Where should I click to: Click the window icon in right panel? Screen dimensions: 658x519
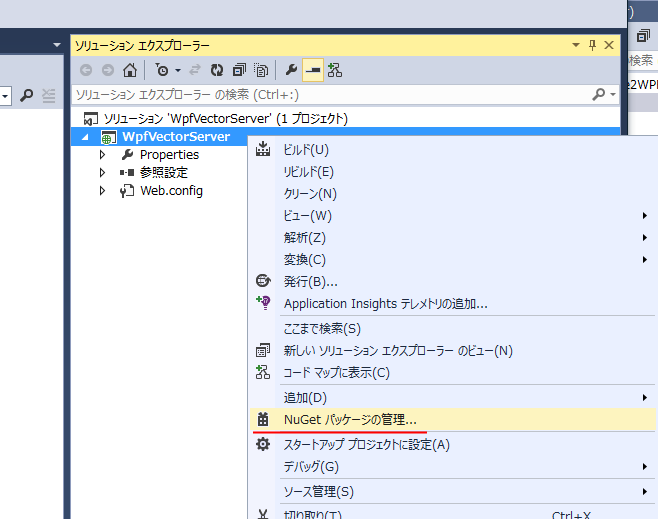click(x=642, y=35)
